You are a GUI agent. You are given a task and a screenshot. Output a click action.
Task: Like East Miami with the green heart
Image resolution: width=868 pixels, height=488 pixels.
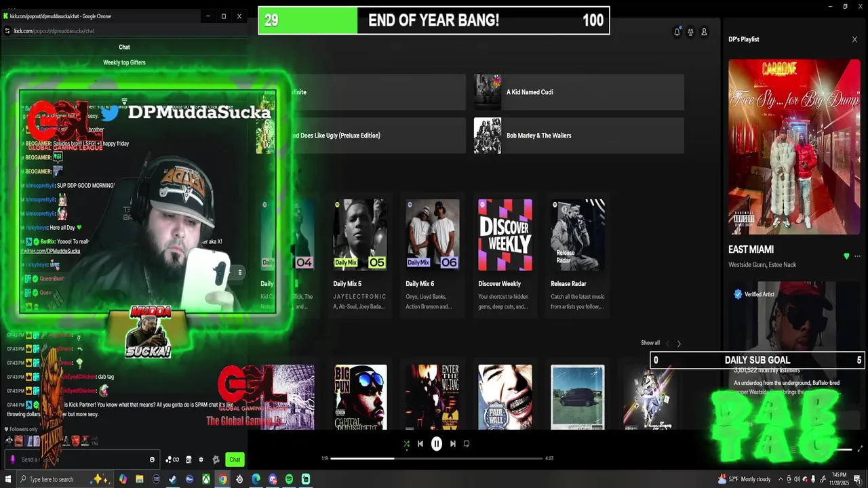tap(846, 256)
